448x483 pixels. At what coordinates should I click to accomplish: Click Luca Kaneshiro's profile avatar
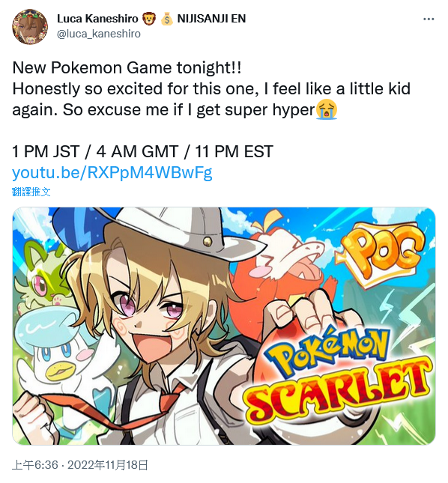pyautogui.click(x=30, y=26)
